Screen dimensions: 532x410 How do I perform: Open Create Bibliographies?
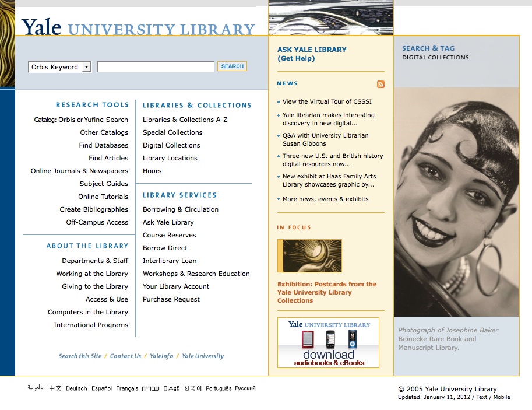[x=94, y=209]
